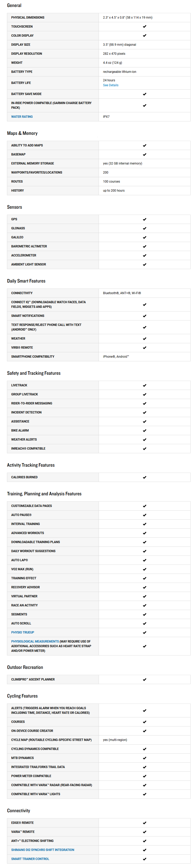The image size is (195, 868).
Task: Click the Touchscreen row checkmark
Action: [144, 27]
